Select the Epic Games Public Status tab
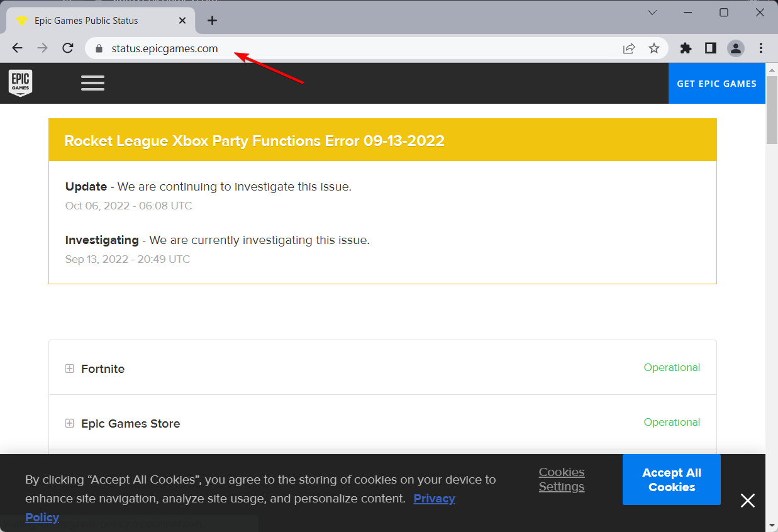 101,21
